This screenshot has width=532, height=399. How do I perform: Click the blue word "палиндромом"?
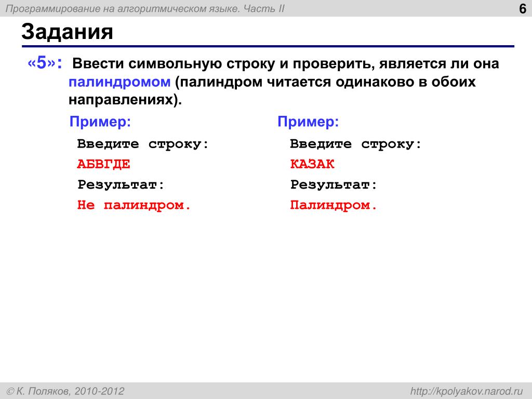(x=119, y=82)
